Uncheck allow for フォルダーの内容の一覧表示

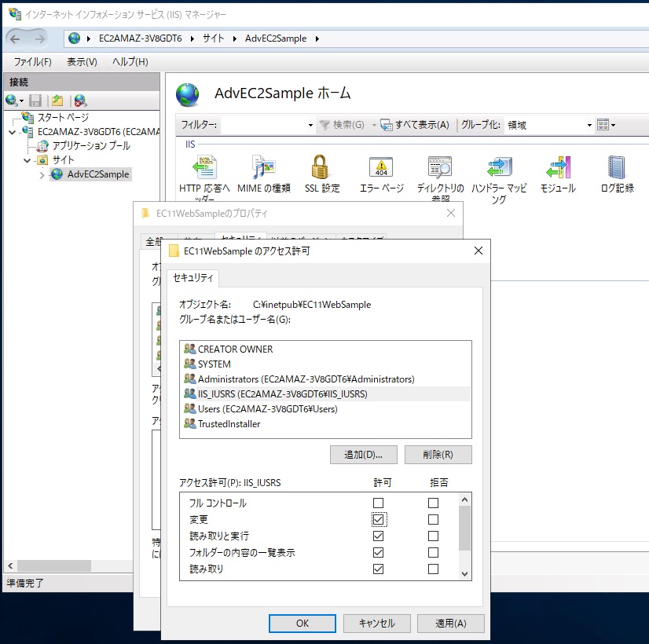click(x=378, y=553)
